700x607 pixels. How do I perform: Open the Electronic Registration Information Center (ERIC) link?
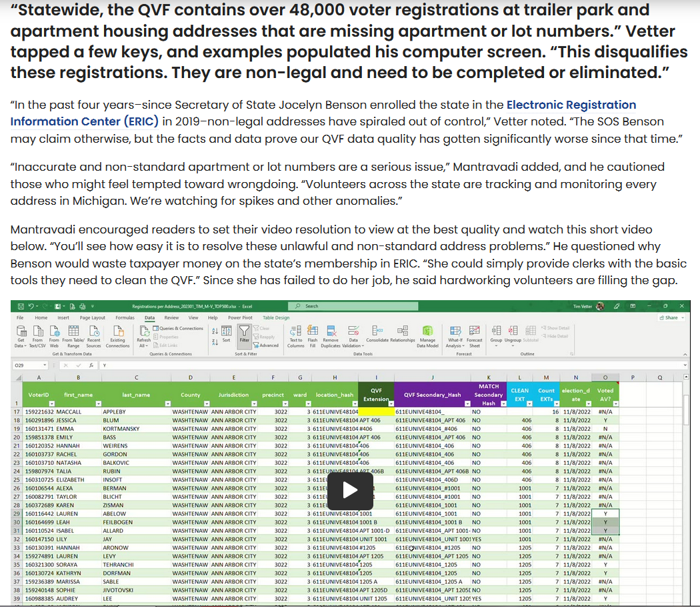pyautogui.click(x=323, y=113)
